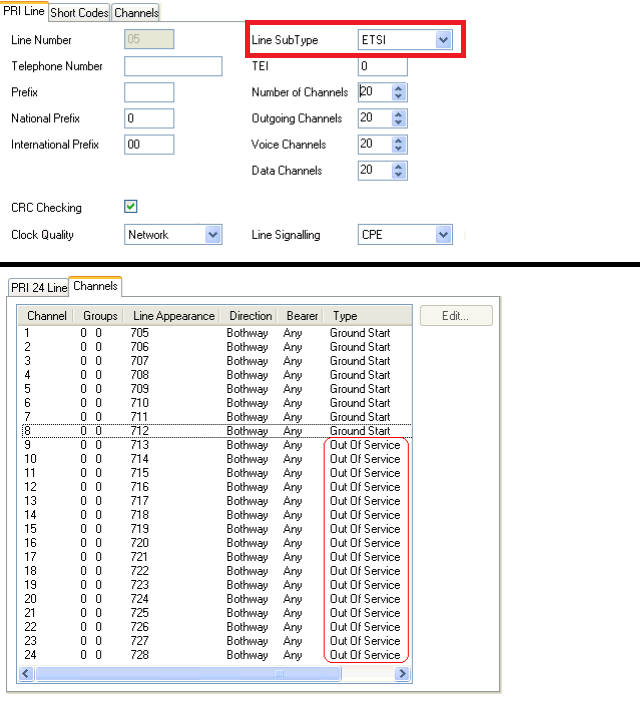This screenshot has width=640, height=717.
Task: Click the Telephone Number input field
Action: pyautogui.click(x=173, y=66)
